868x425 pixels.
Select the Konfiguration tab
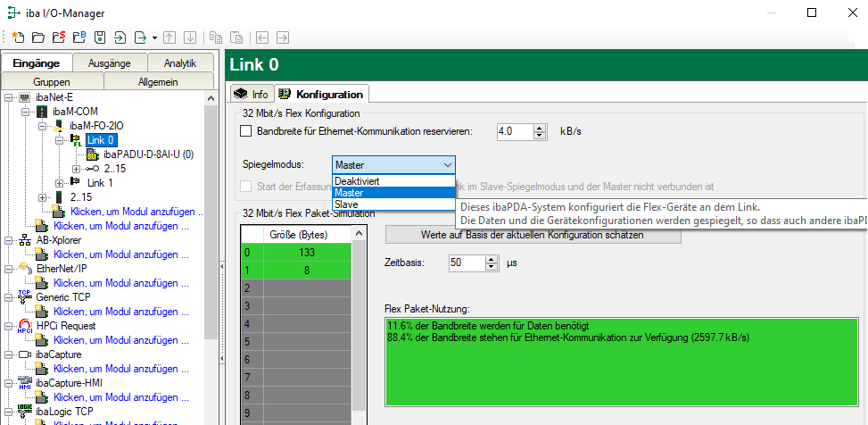[322, 94]
